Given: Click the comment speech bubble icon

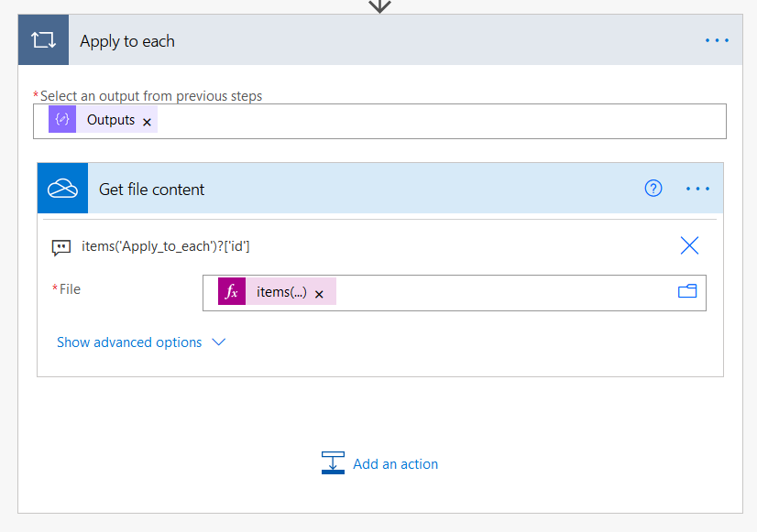Looking at the screenshot, I should (61, 247).
